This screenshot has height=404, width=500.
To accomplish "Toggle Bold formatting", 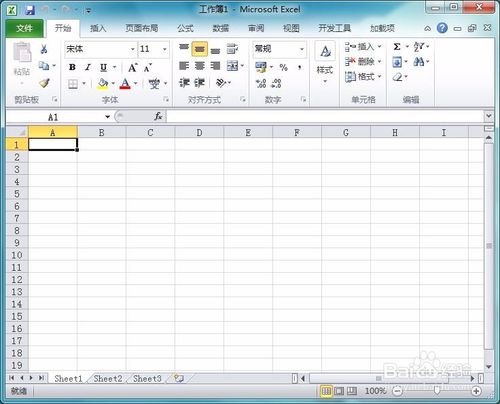I will coord(72,67).
